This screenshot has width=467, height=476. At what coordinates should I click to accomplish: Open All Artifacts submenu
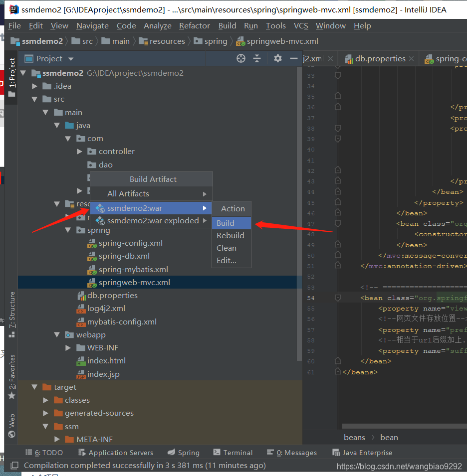point(151,194)
